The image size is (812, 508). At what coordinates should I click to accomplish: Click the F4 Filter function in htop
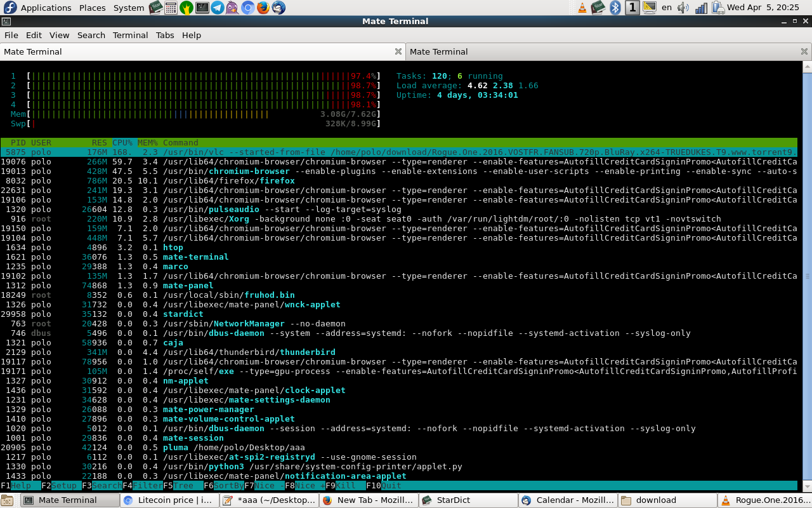point(143,486)
